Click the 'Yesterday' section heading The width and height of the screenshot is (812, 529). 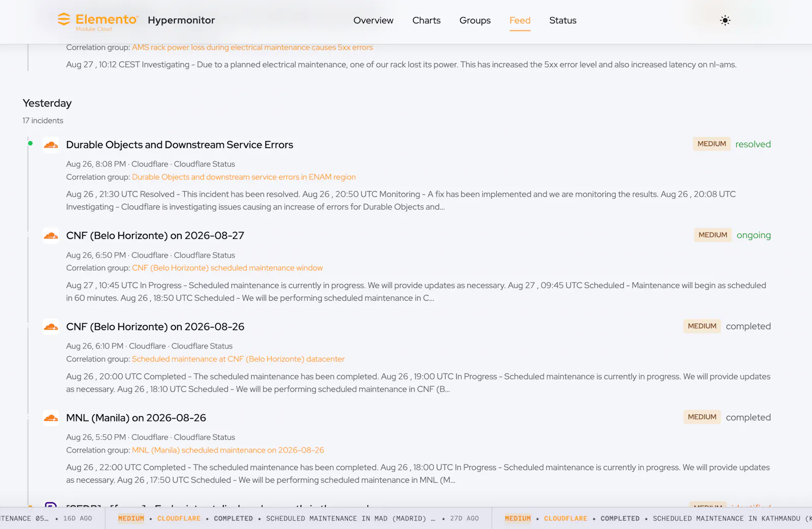(47, 103)
